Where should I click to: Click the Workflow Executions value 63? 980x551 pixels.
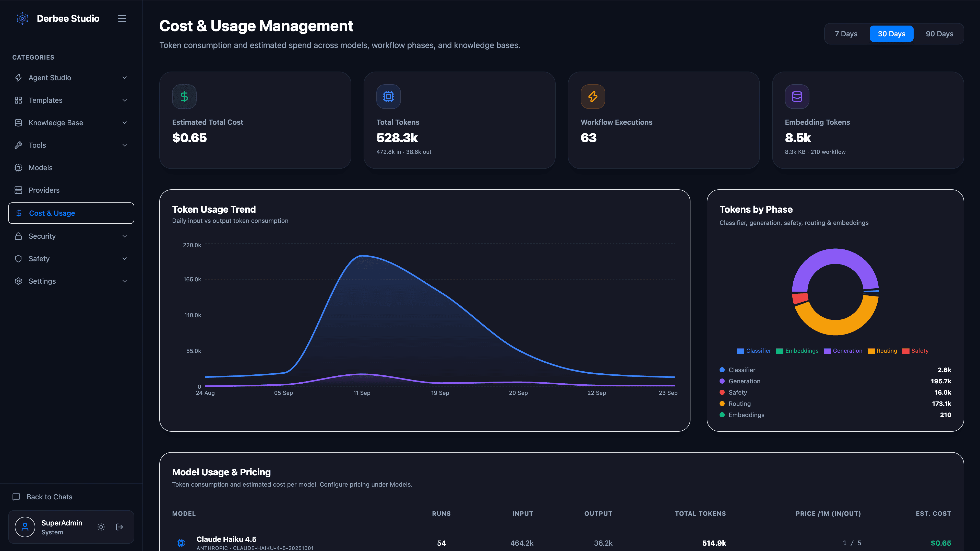pyautogui.click(x=589, y=138)
